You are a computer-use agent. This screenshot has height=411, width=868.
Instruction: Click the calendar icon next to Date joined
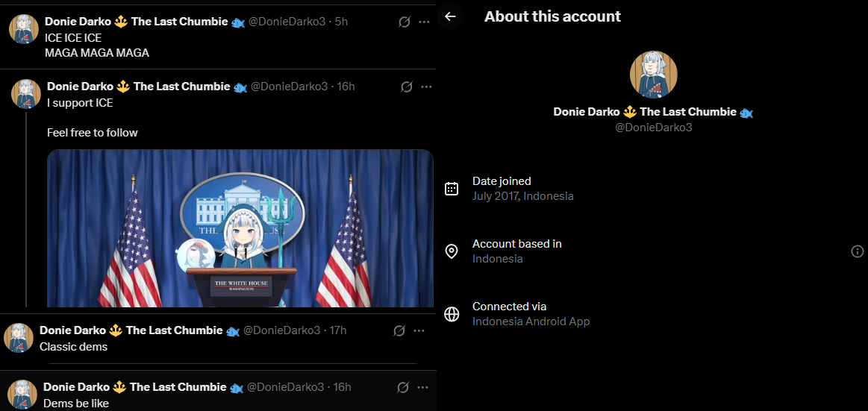pos(452,189)
